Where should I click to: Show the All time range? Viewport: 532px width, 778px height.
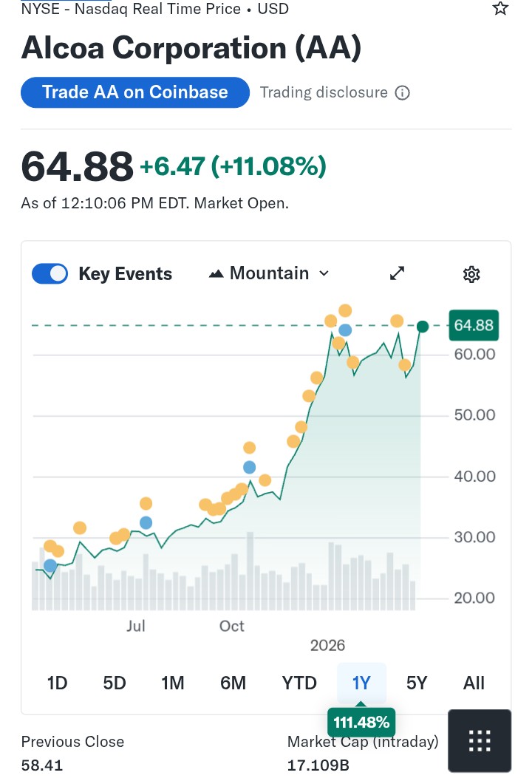(x=474, y=683)
